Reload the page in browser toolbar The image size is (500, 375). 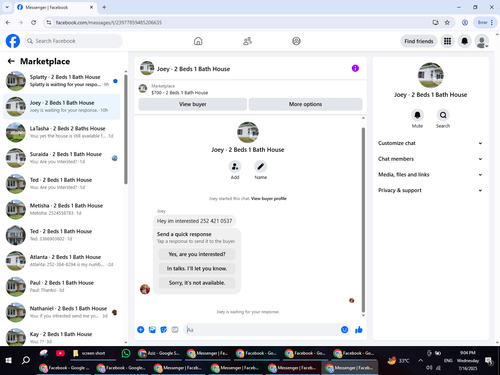point(33,22)
